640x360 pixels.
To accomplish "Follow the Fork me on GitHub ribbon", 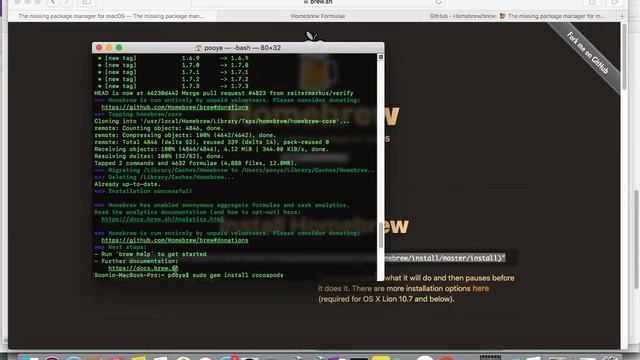I will 587,53.
